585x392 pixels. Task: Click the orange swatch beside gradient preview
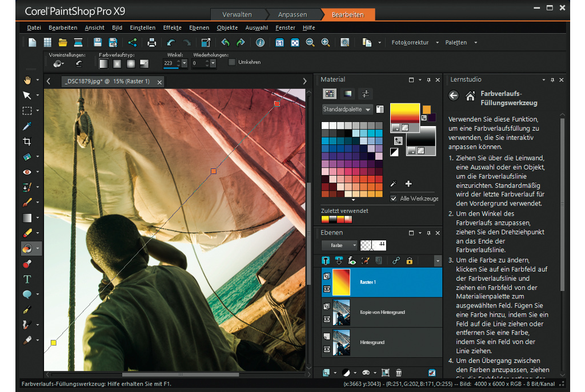(x=426, y=109)
